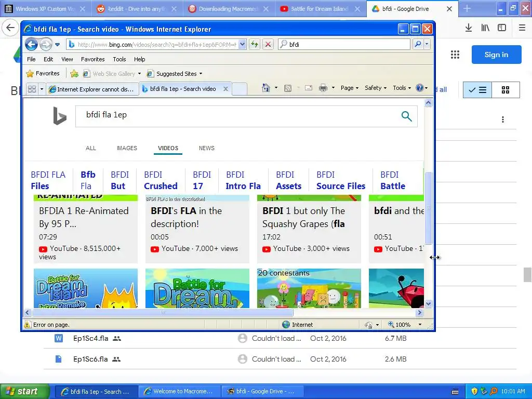Image resolution: width=532 pixels, height=399 pixels.
Task: Open the Quick Tabs grid icon
Action: [x=32, y=89]
